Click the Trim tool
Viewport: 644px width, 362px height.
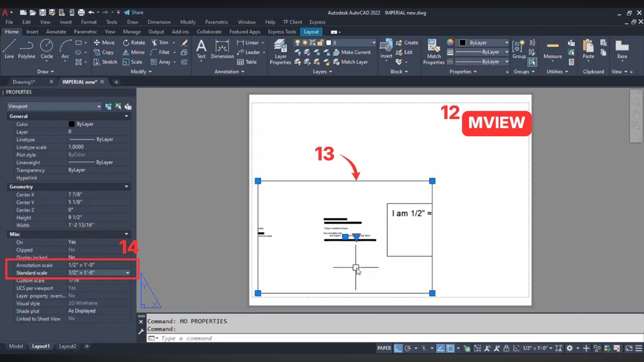coord(160,42)
